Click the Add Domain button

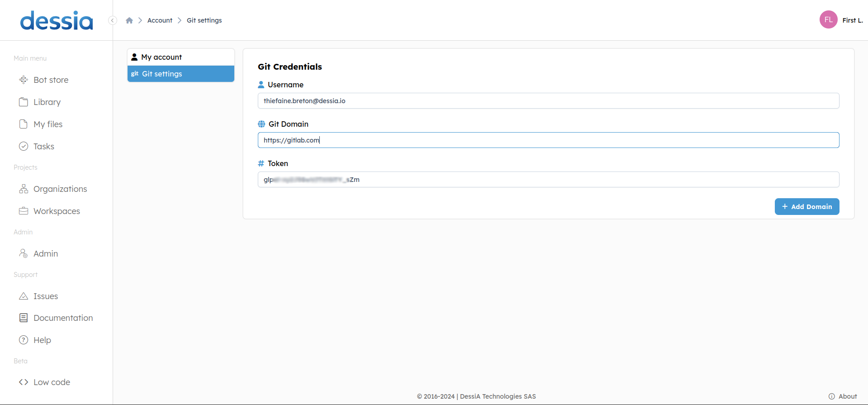pos(807,207)
